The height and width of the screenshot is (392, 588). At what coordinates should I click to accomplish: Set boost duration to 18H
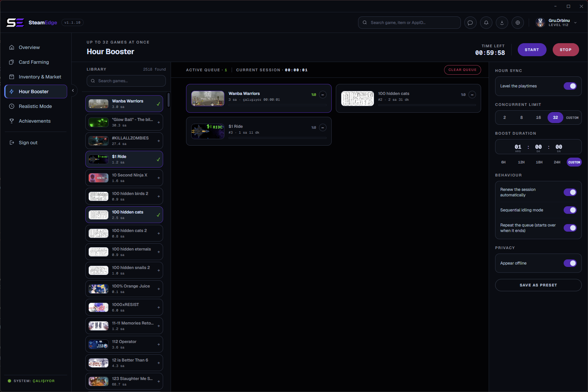pyautogui.click(x=539, y=162)
